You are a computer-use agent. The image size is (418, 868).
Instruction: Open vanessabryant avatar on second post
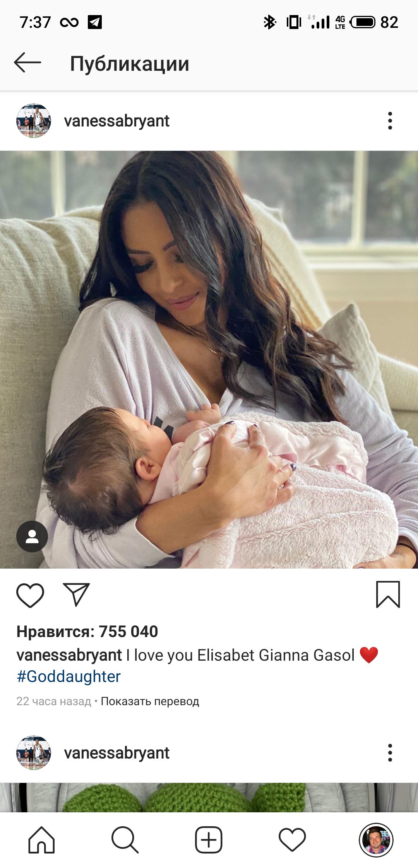click(x=34, y=753)
